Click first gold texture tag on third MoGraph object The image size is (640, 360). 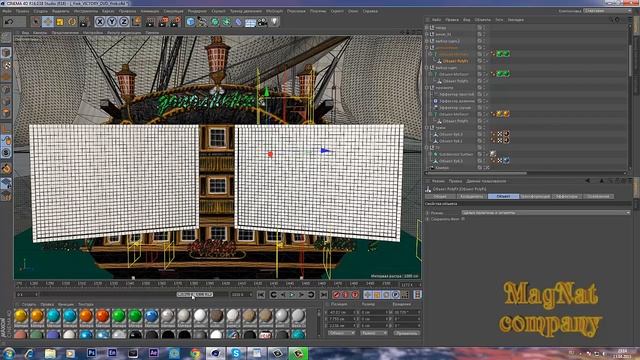coord(499,114)
